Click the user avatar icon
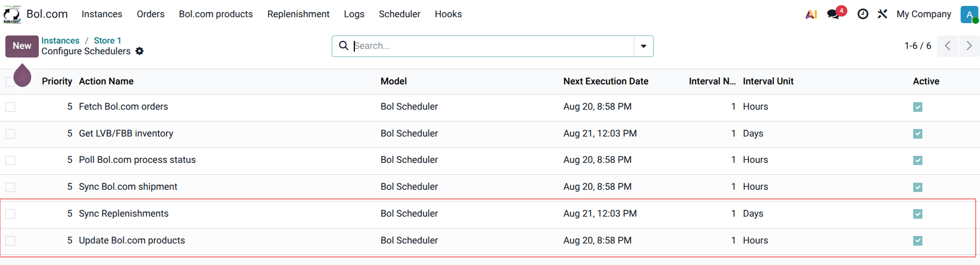Image resolution: width=980 pixels, height=265 pixels. 969,15
